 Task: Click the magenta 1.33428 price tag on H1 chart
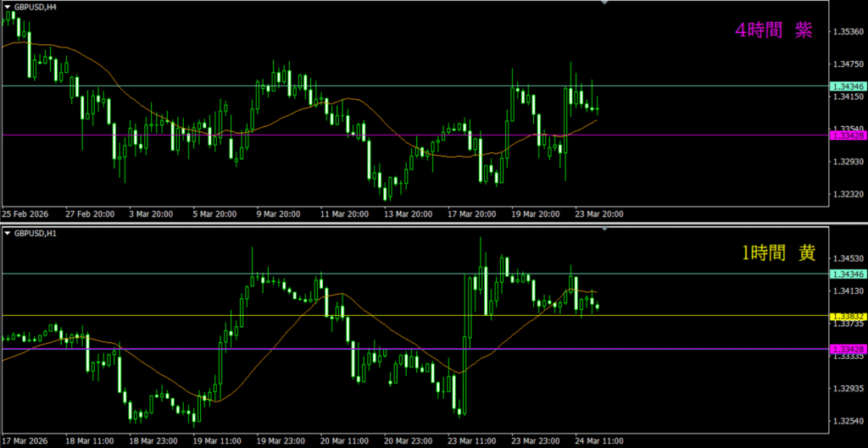[x=848, y=350]
